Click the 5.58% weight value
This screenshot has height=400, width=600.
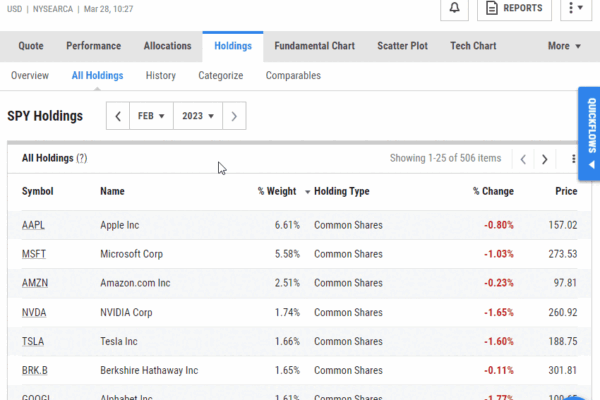click(287, 254)
